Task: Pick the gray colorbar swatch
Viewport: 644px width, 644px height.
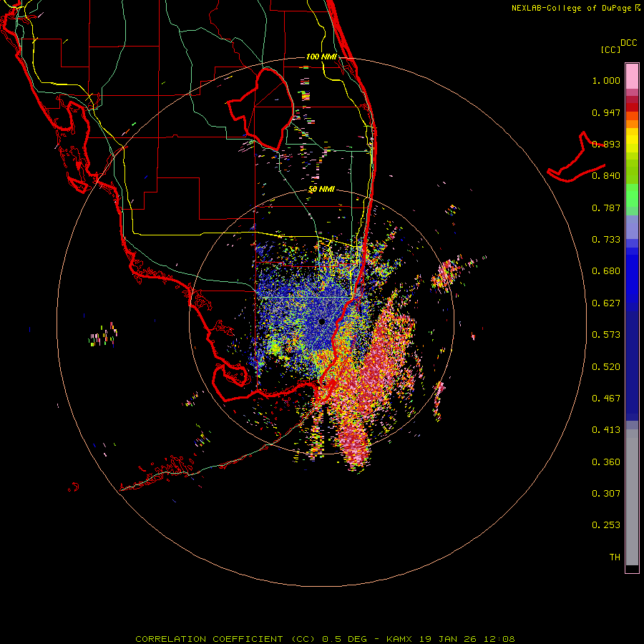Action: tap(632, 497)
